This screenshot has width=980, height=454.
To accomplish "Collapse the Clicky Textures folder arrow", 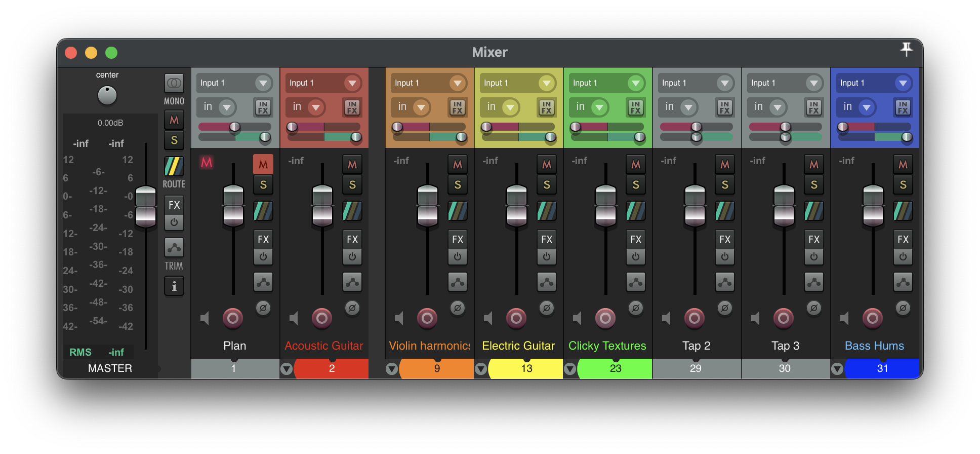I will click(x=570, y=369).
